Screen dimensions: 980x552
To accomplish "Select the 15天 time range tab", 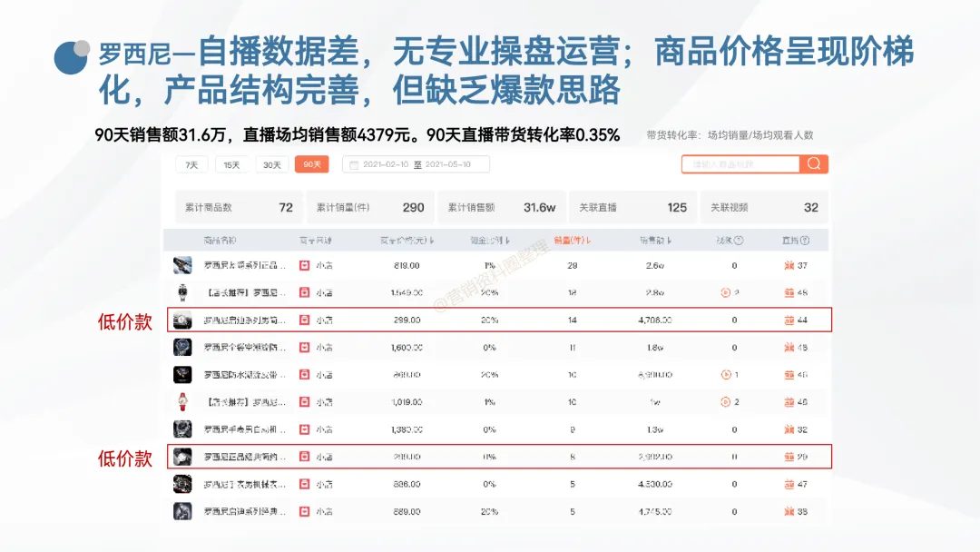I will [232, 164].
